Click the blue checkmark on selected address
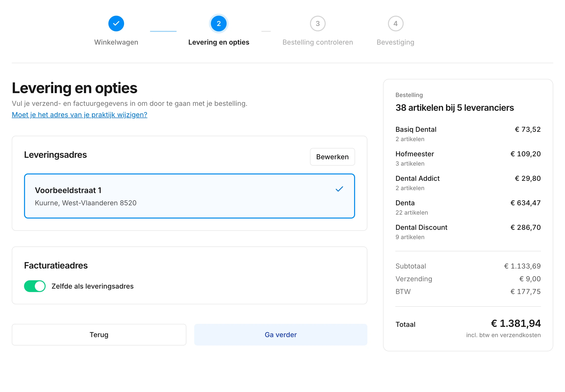Image resolution: width=565 pixels, height=392 pixels. 339,189
